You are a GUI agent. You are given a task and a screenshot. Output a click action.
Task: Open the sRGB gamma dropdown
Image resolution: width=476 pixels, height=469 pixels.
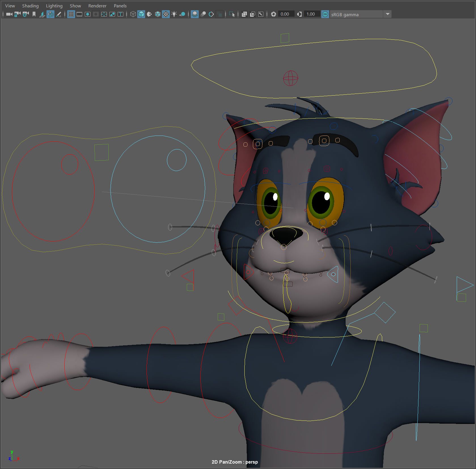[361, 14]
